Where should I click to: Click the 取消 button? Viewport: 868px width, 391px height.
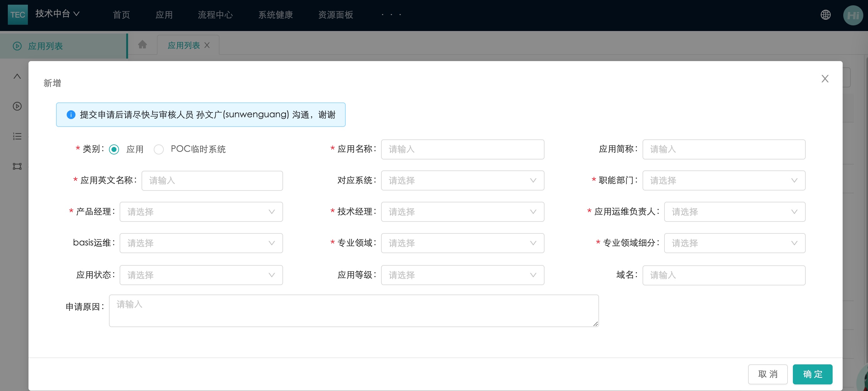[x=767, y=374]
